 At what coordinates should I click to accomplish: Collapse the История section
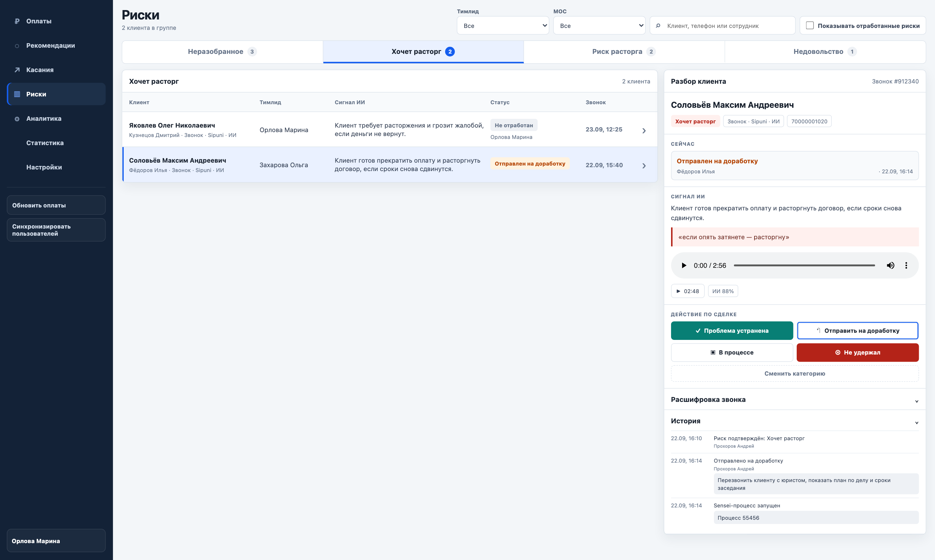point(795,421)
